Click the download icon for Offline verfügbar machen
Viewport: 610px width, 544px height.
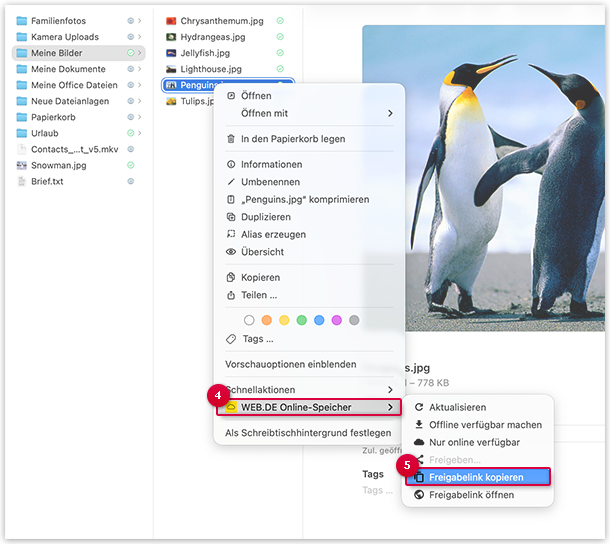coord(418,425)
